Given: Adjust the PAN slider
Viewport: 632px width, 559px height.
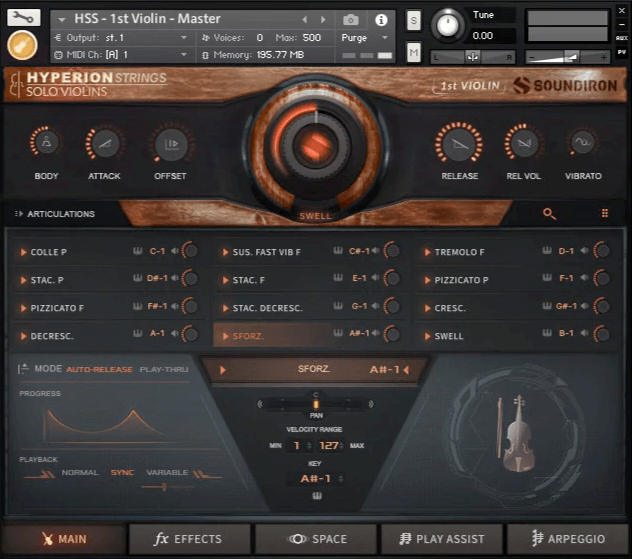Looking at the screenshot, I should [316, 404].
